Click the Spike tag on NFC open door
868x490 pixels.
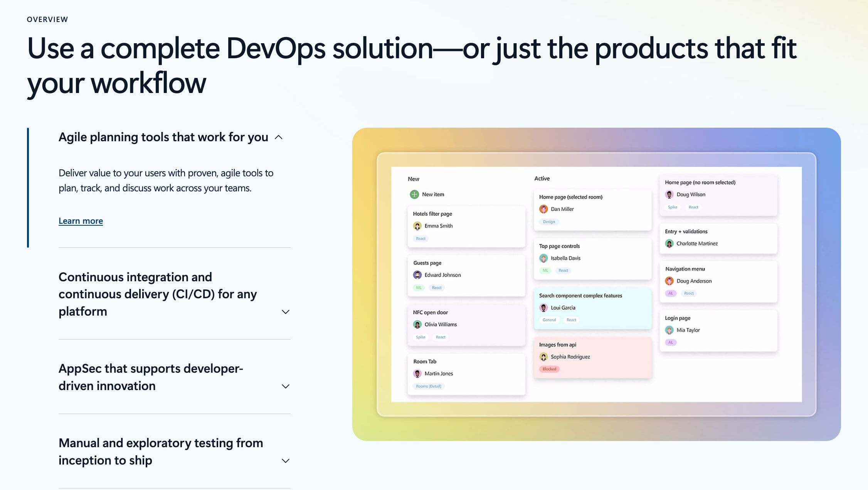tap(421, 337)
